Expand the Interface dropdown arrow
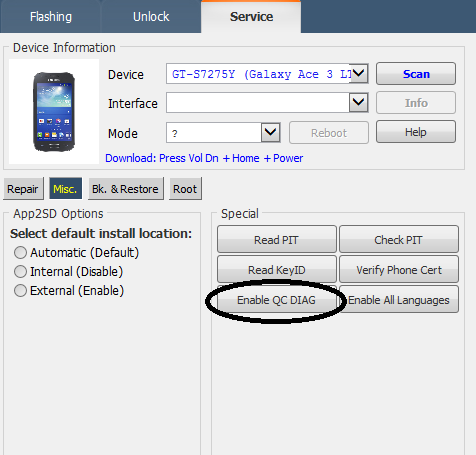The width and height of the screenshot is (476, 455). pyautogui.click(x=358, y=102)
